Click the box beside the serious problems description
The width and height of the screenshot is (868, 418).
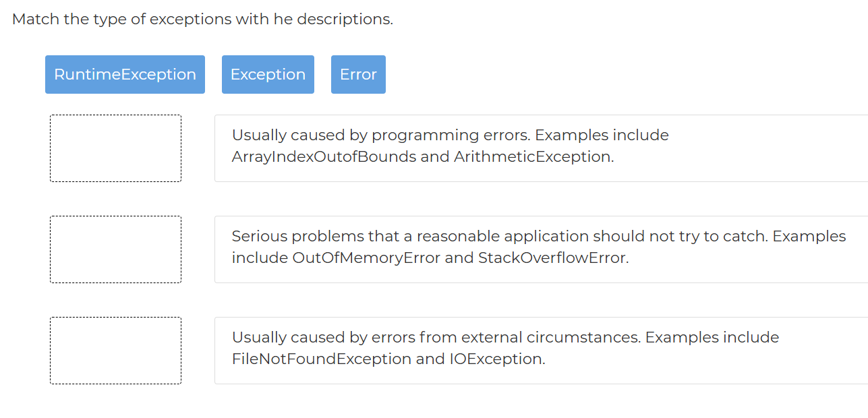(115, 249)
